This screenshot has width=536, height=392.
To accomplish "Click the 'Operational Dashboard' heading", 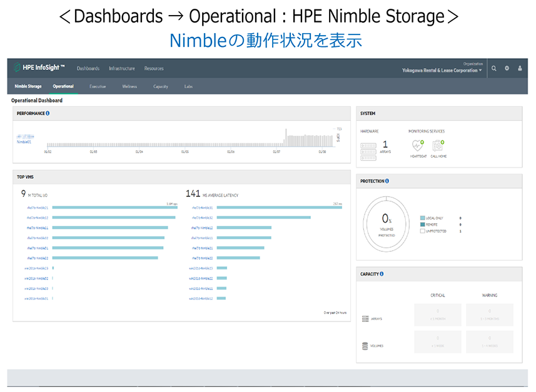I will tap(37, 101).
